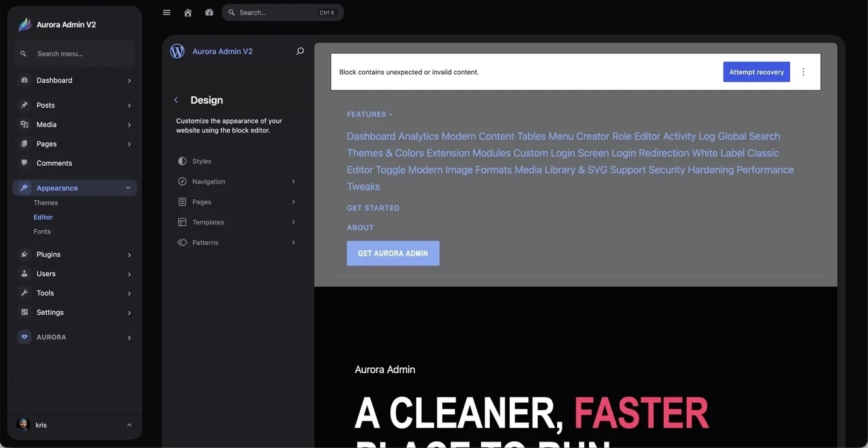Select the Editor submenu item
This screenshot has height=448, width=868.
[x=43, y=217]
